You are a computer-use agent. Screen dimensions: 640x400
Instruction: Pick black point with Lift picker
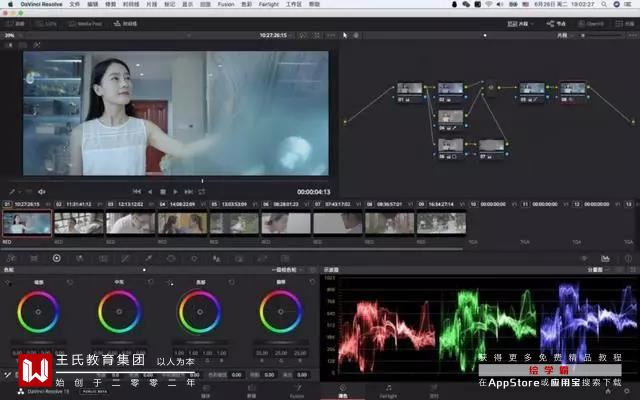[8, 282]
